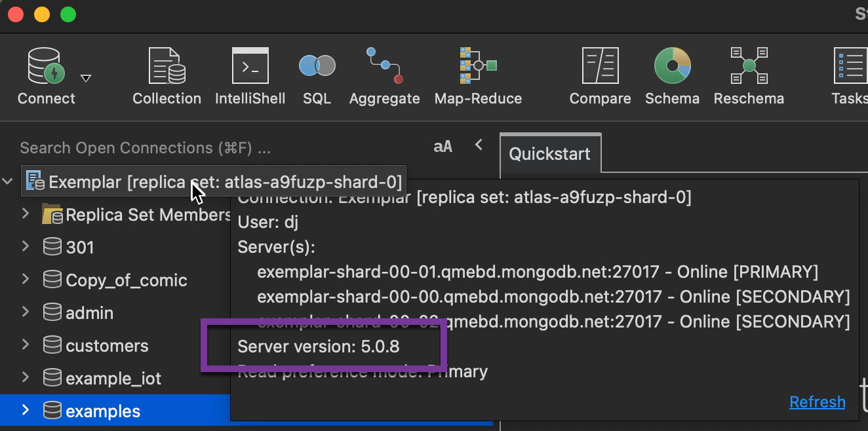Screen dimensions: 868x431
Task: Launch IntelliShell
Action: click(250, 72)
